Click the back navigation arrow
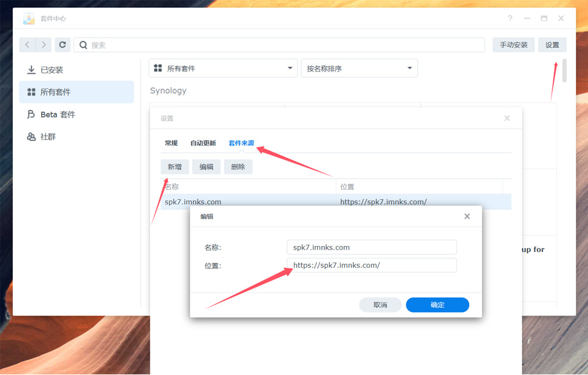The width and height of the screenshot is (588, 375). point(27,45)
